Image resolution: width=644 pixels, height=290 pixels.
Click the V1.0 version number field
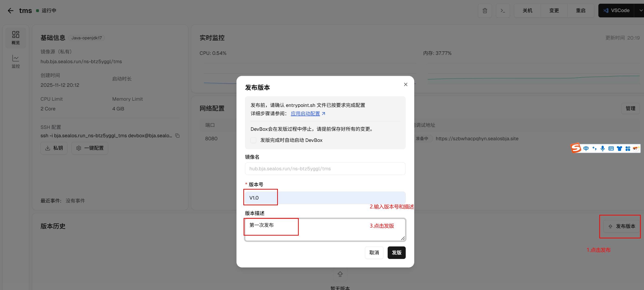[x=325, y=198]
